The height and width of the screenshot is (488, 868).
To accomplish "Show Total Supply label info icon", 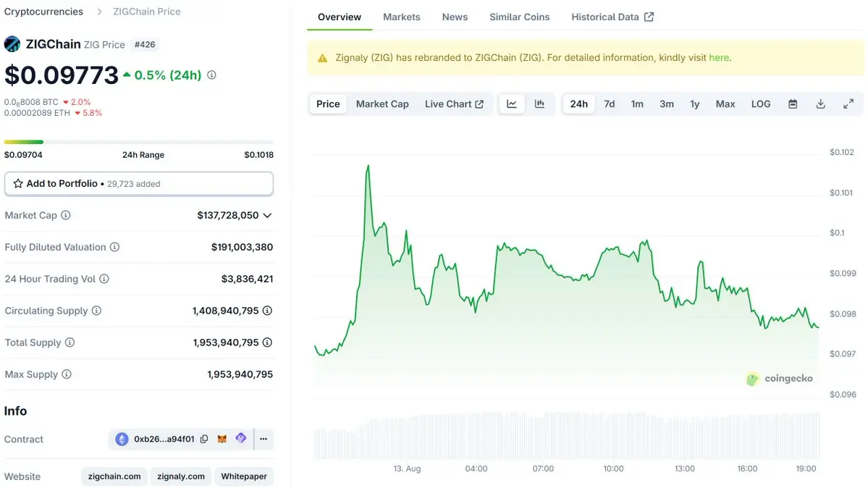I will tap(69, 342).
